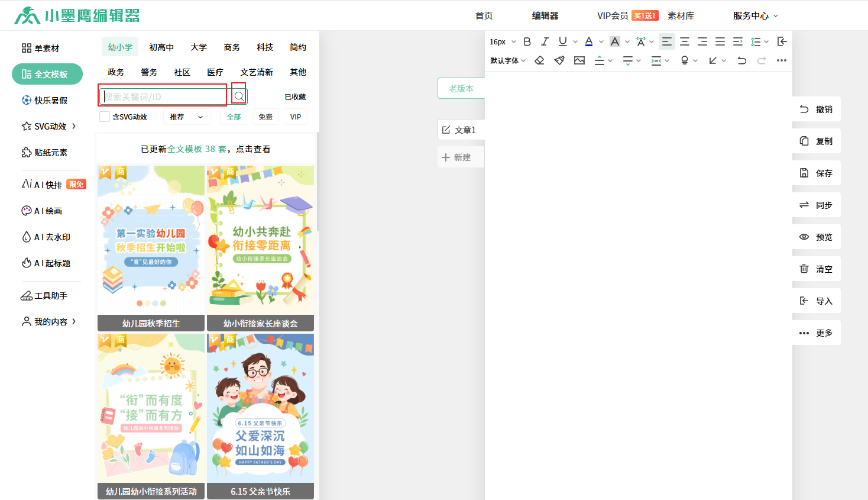Select left text alignment
The width and height of the screenshot is (868, 500).
tap(667, 41)
